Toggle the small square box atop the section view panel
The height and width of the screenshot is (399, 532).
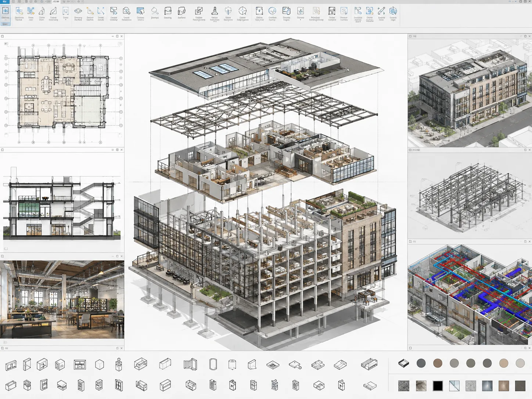[x=2, y=150]
